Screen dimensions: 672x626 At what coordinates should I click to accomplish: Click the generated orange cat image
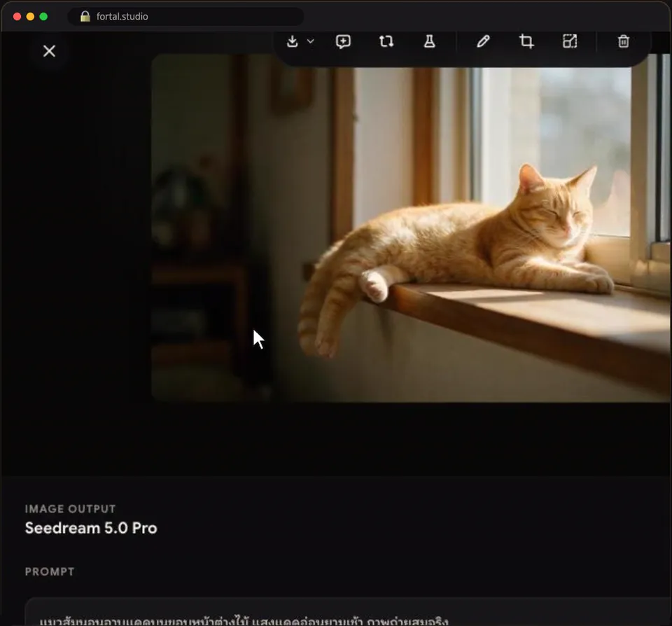pos(411,228)
